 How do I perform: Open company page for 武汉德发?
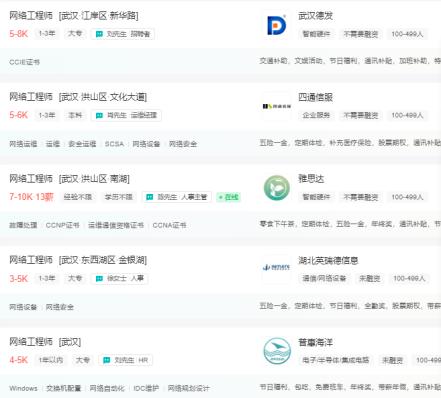[x=315, y=16]
